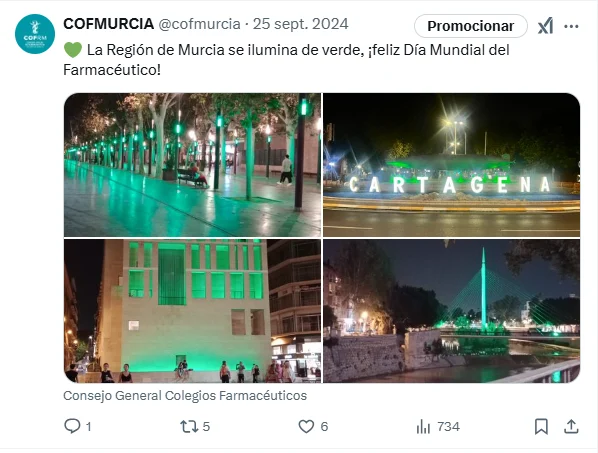Open the CARTAGENA sign photo

(452, 165)
